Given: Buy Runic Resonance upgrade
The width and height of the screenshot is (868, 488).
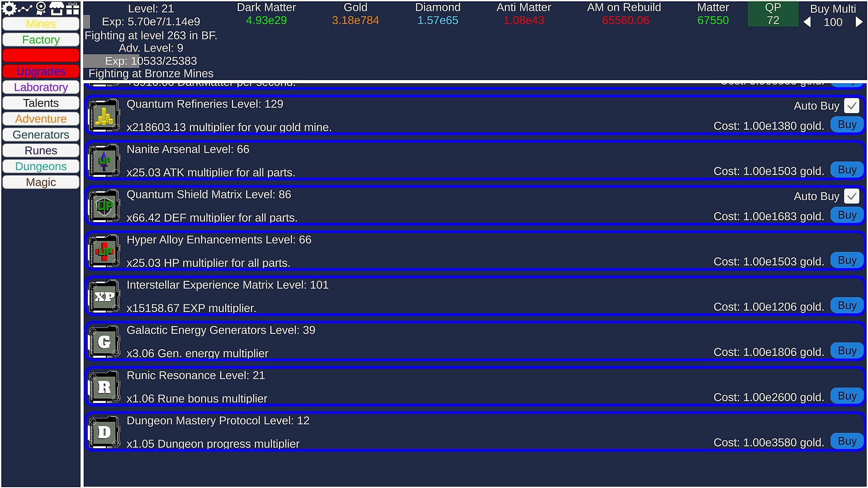Looking at the screenshot, I should (847, 396).
